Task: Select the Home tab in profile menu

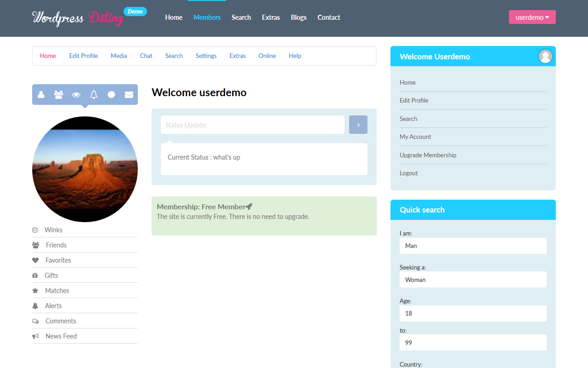Action: click(x=48, y=56)
